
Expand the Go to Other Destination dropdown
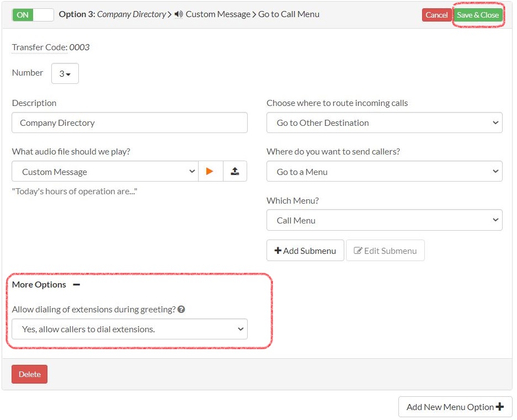coord(384,123)
